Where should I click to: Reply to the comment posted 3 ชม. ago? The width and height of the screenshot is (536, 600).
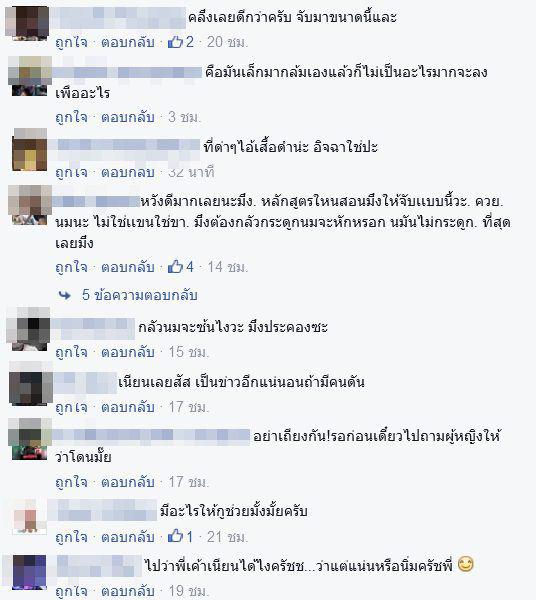coord(128,117)
